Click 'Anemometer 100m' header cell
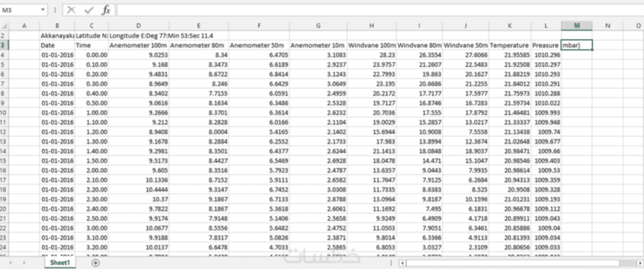The image size is (644, 269). [x=138, y=45]
